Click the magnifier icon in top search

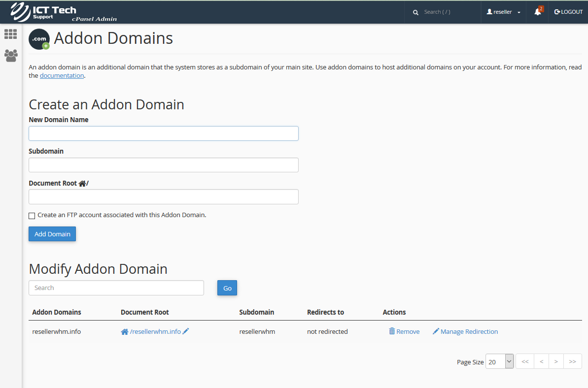[x=415, y=12]
